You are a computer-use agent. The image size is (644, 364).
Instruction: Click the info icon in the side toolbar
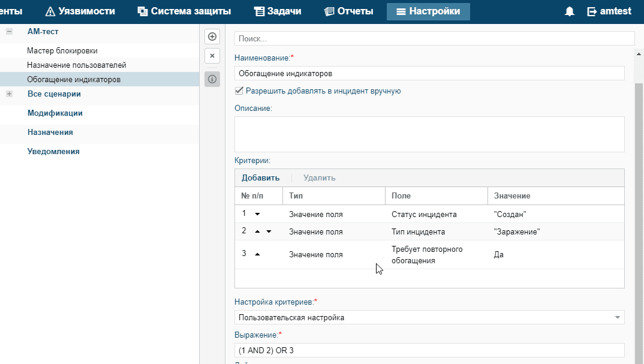point(212,79)
